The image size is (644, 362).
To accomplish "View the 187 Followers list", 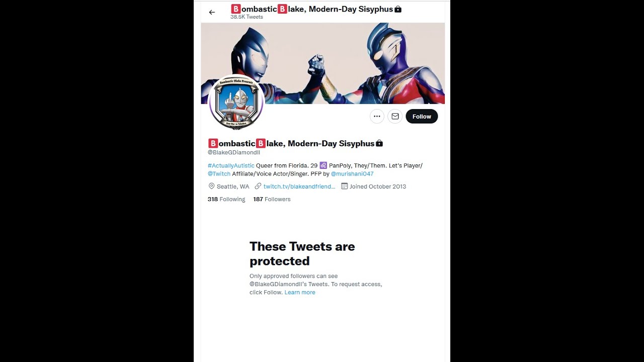I will tap(272, 199).
